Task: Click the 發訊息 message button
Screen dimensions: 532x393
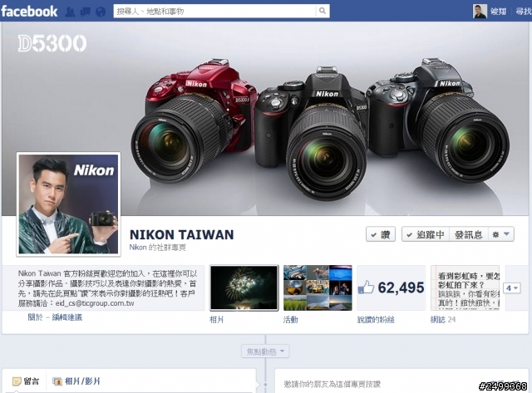Action: point(469,234)
